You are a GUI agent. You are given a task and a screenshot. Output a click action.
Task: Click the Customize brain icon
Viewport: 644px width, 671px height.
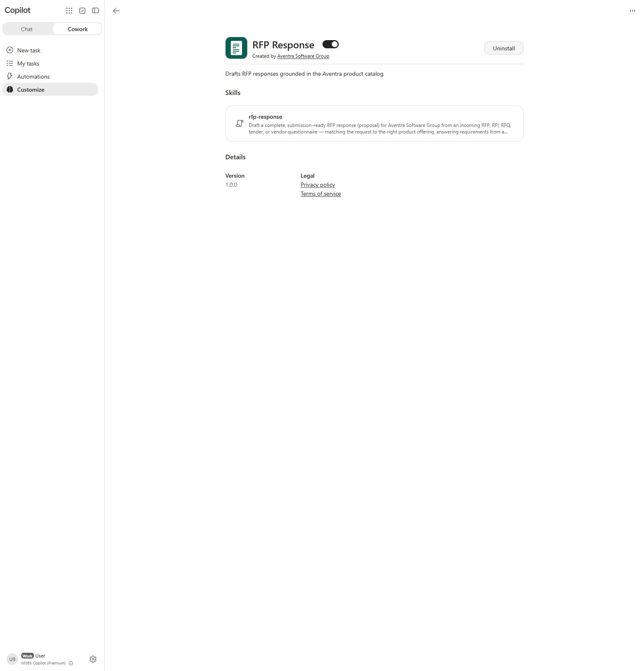(10, 89)
